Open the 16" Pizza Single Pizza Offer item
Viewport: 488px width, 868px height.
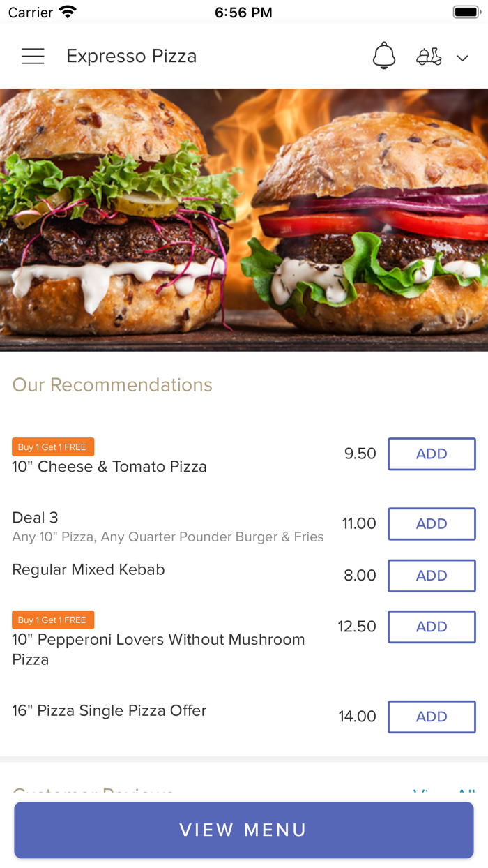point(109,711)
